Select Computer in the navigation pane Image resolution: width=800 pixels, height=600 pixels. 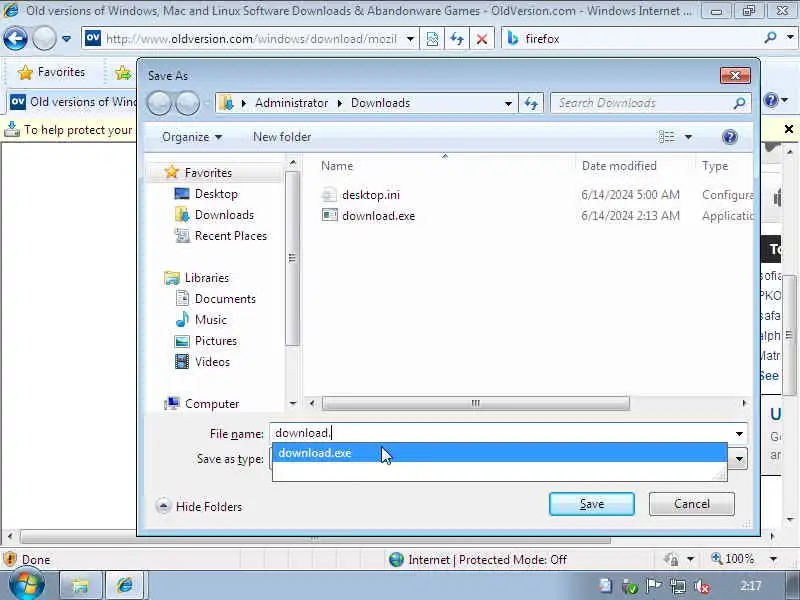point(212,404)
